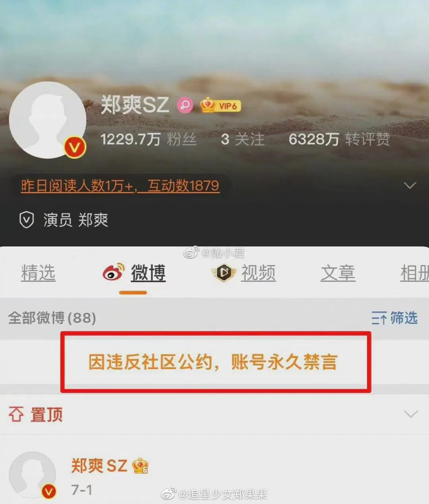Tap the Weibo eye logo icon in tab
Screen dimensions: 429x504
click(114, 272)
